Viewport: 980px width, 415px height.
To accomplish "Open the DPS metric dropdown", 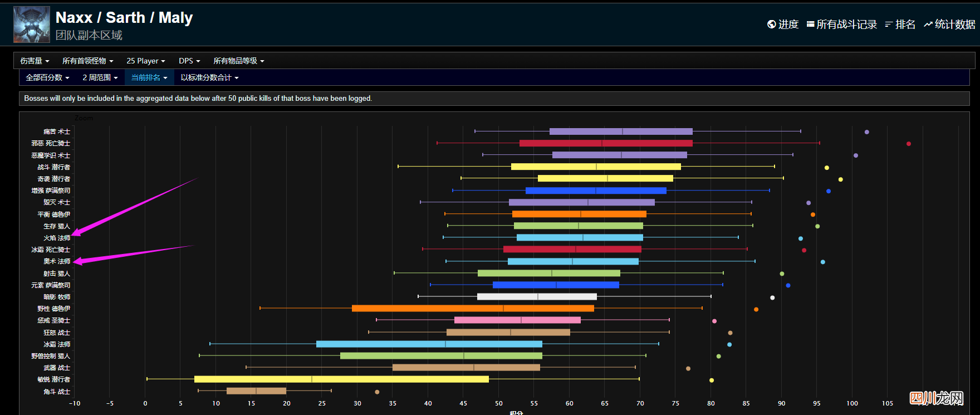I will click(189, 61).
